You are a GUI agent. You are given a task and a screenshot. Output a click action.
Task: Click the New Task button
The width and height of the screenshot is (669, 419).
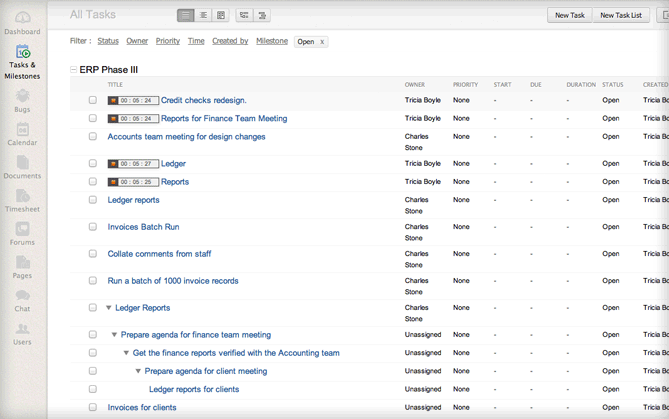click(569, 15)
